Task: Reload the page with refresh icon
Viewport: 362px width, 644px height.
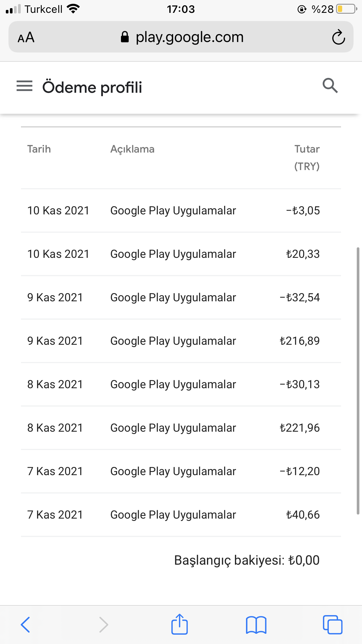Action: (x=339, y=37)
